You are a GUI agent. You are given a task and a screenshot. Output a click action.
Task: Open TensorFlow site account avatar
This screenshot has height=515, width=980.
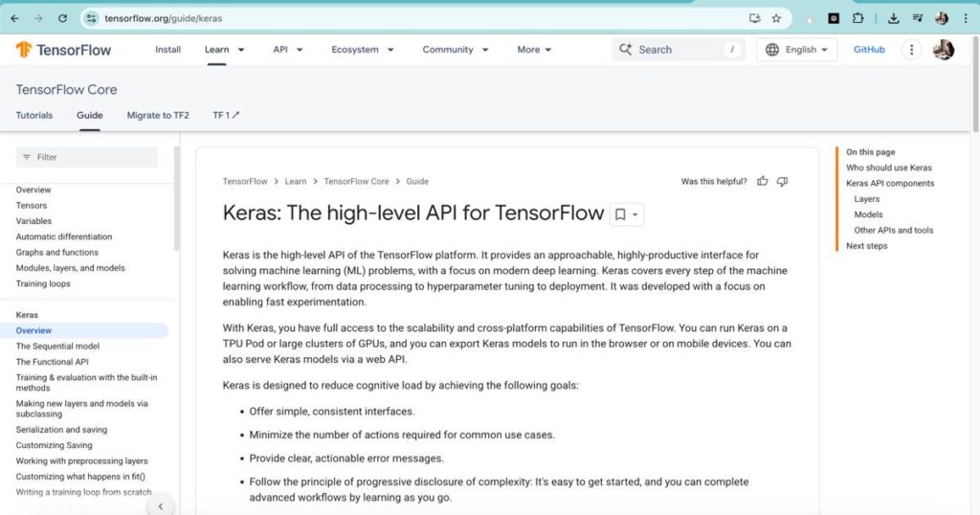(x=943, y=50)
